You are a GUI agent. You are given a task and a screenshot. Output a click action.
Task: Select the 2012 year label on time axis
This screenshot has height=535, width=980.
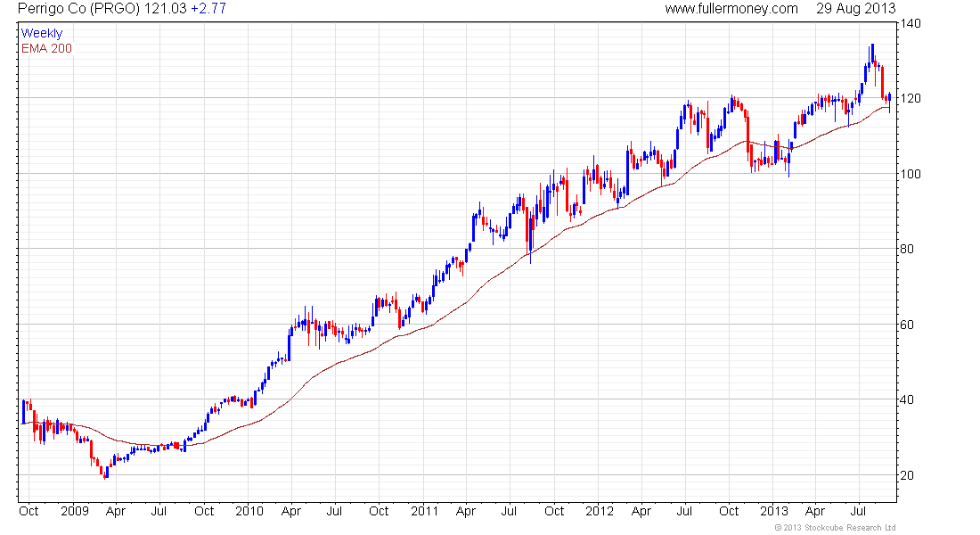click(x=600, y=511)
